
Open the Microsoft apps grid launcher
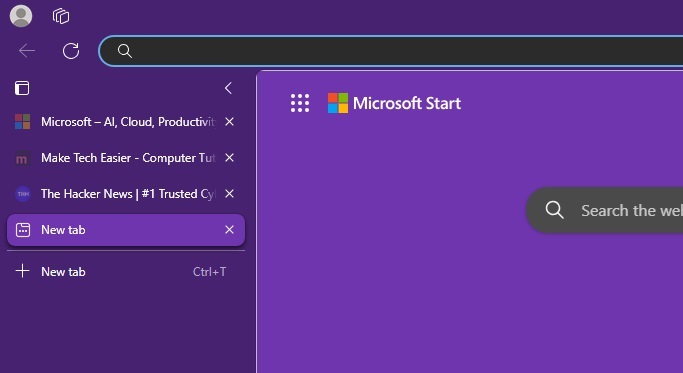300,103
